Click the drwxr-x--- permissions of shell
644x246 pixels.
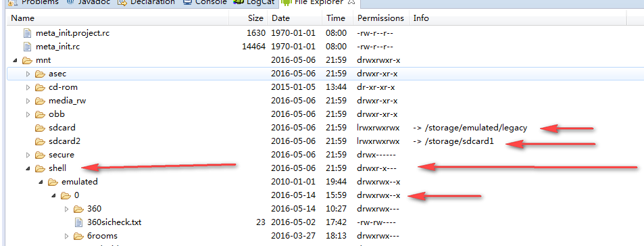pyautogui.click(x=377, y=168)
